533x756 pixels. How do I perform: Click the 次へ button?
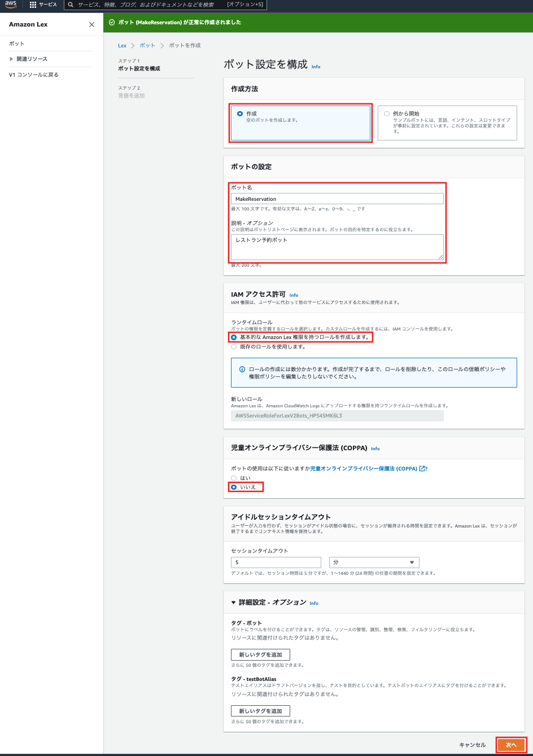[511, 745]
